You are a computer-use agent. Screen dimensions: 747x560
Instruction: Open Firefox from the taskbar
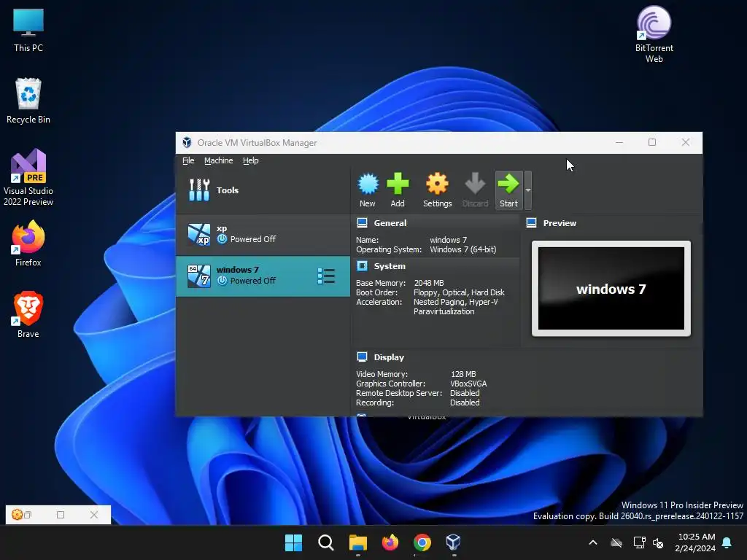(390, 542)
